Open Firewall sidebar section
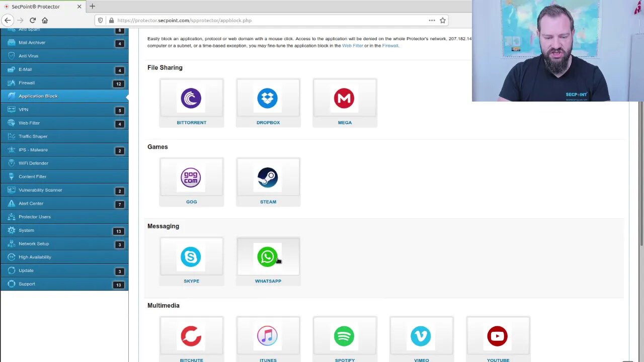 [64, 83]
